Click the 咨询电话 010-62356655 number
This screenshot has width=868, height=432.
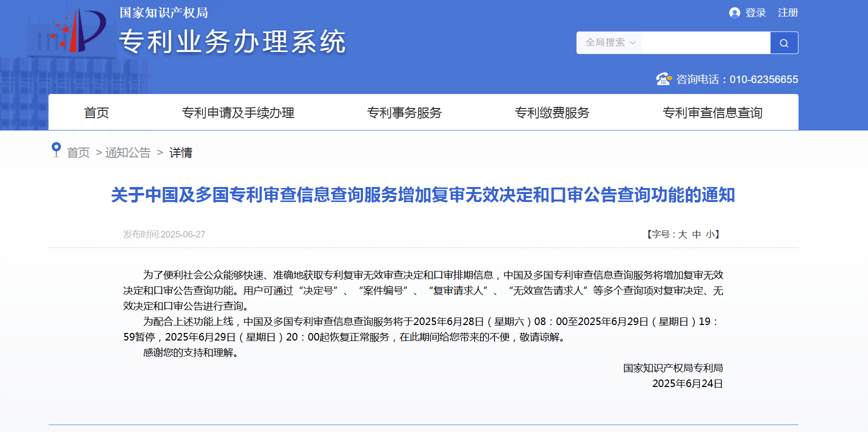coord(737,79)
